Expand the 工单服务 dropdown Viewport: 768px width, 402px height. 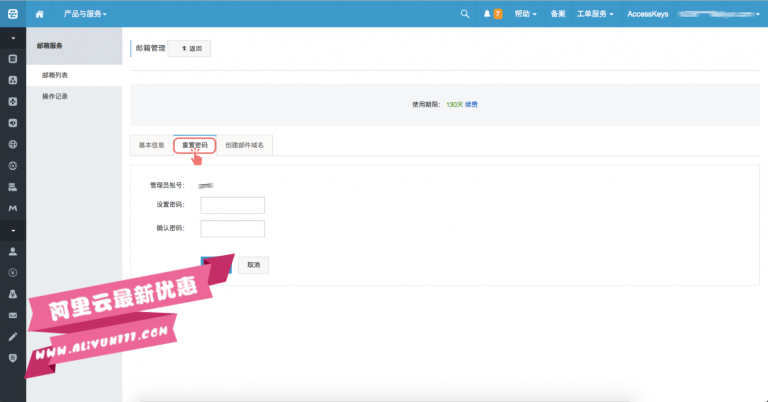point(595,14)
